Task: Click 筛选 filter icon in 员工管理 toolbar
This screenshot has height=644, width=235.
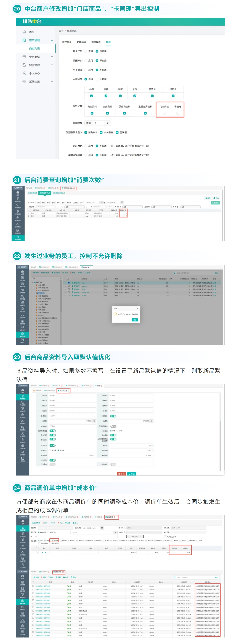Action: click(x=78, y=273)
